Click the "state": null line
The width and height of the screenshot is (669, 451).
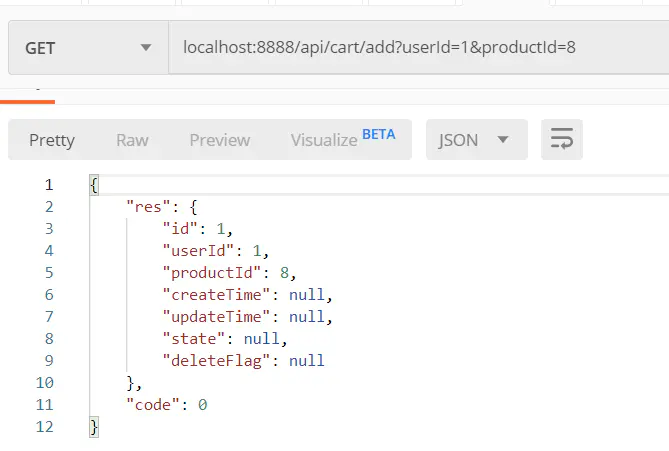click(224, 339)
